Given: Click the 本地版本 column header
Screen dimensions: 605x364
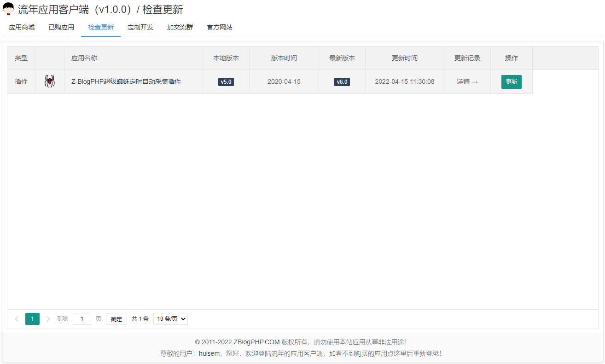Looking at the screenshot, I should coord(226,58).
